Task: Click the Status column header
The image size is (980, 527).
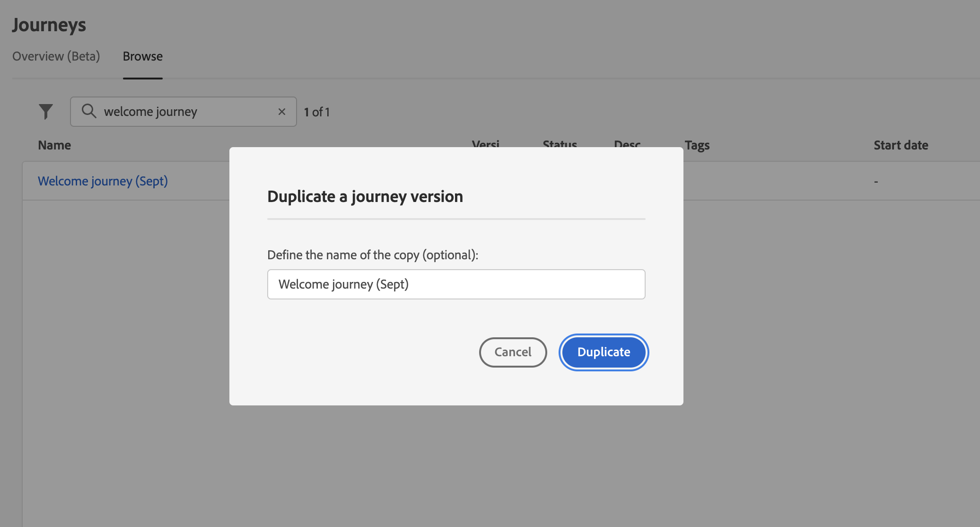Action: pyautogui.click(x=560, y=143)
